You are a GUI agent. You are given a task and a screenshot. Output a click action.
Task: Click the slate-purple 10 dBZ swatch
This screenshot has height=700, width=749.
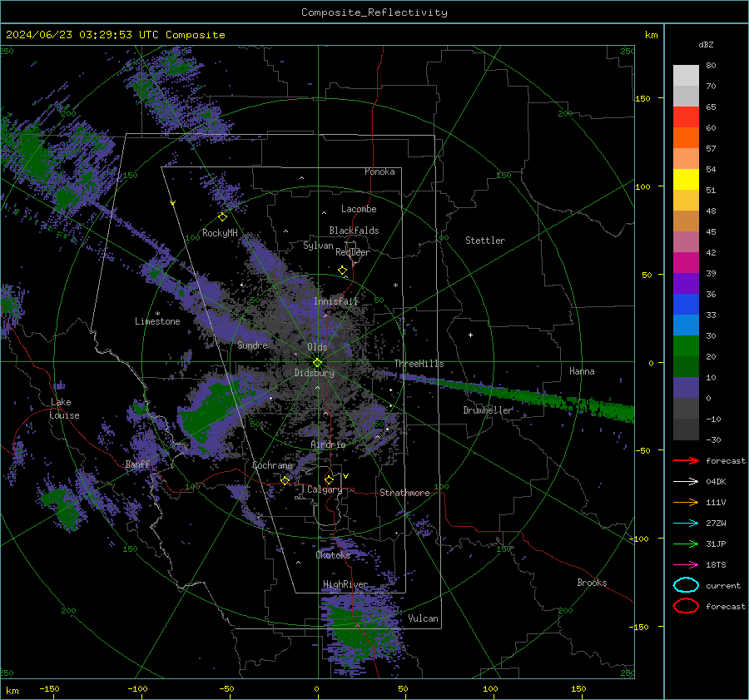pos(686,387)
